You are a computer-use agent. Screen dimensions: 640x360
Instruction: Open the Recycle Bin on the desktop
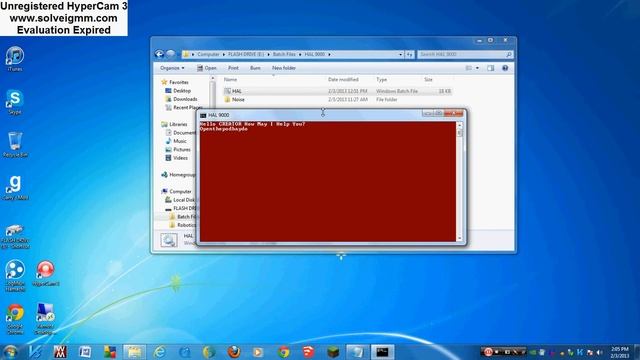(15, 144)
